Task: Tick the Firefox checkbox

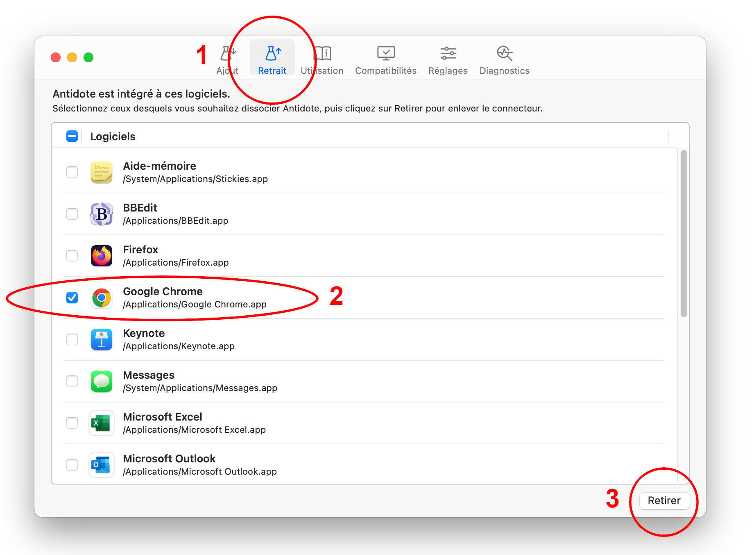Action: point(72,256)
